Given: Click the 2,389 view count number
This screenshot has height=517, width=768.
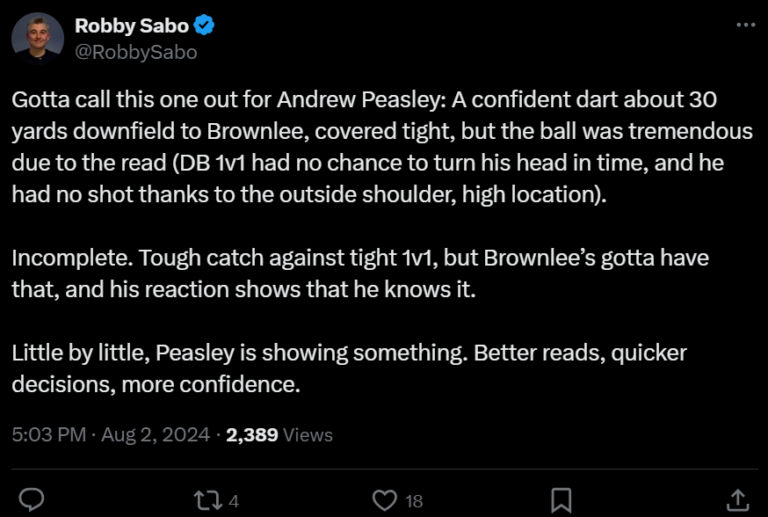Looking at the screenshot, I should click(253, 435).
